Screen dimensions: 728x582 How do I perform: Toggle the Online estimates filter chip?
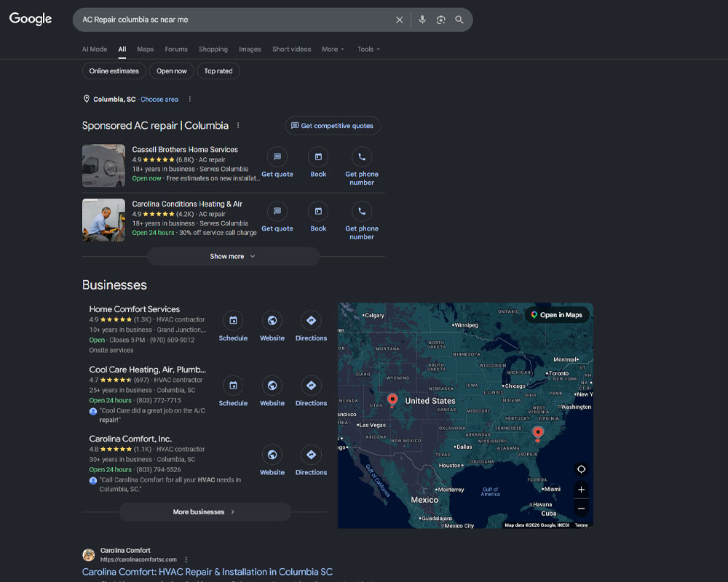click(x=114, y=71)
